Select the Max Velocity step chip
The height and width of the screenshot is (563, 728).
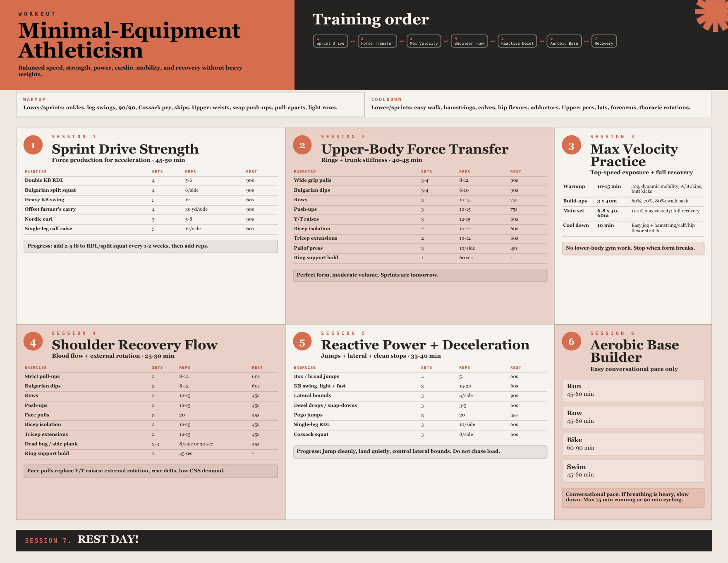click(424, 41)
